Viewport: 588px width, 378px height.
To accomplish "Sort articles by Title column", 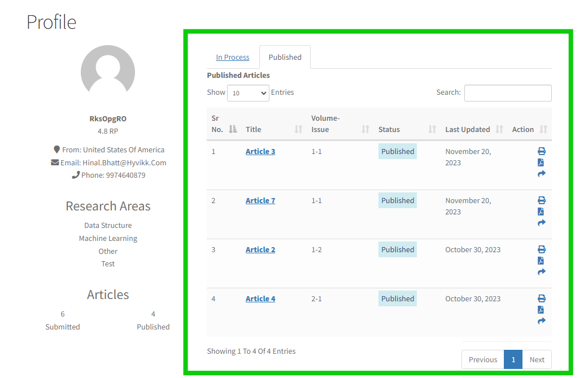I will pos(298,129).
